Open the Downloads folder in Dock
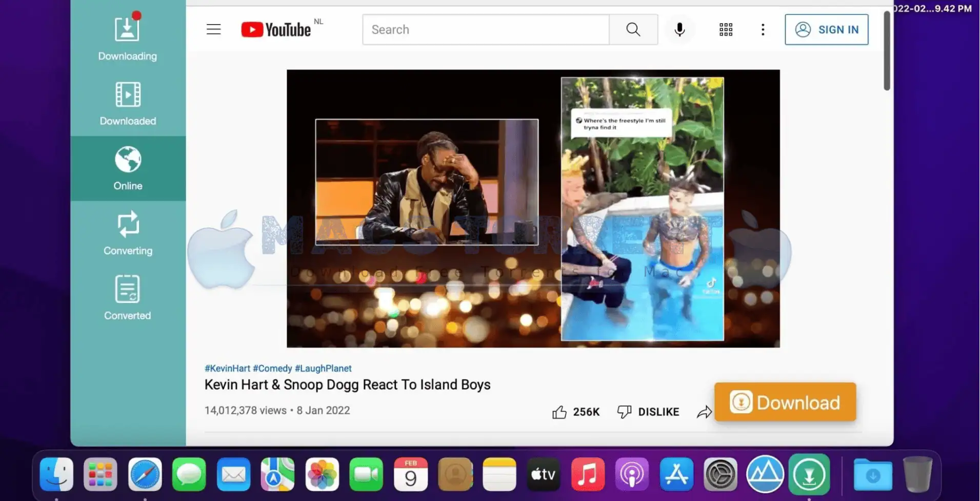The image size is (980, 501). [873, 475]
